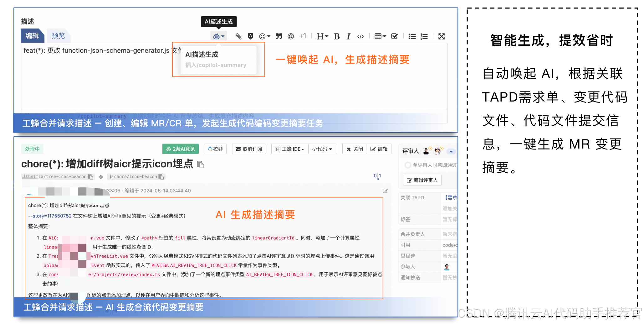Click the 取消订阅 button
Screen dimensions: 644x324
[249, 149]
